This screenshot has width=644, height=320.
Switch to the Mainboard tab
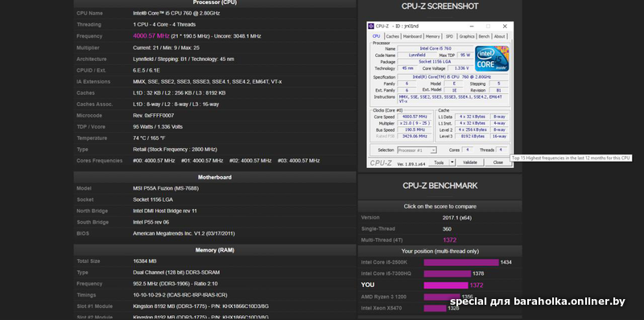click(412, 36)
